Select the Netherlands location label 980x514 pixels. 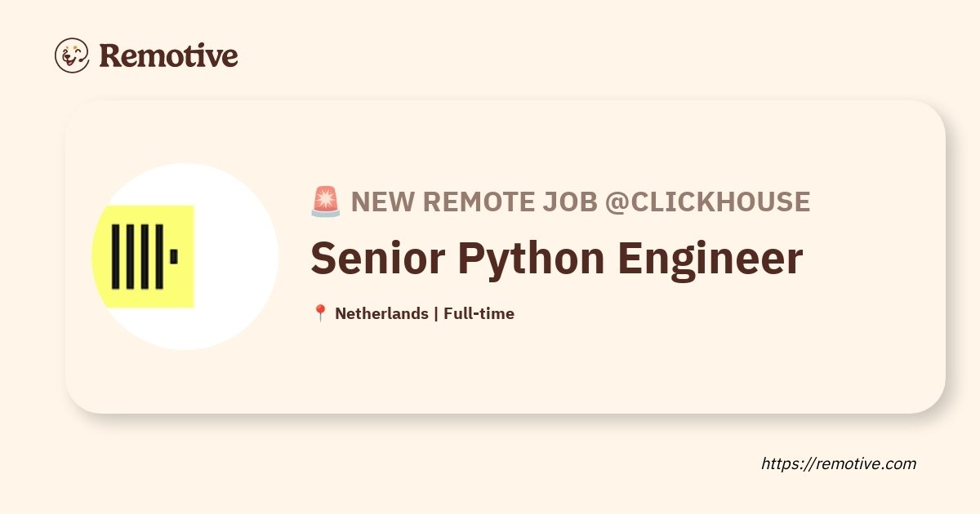[x=381, y=313]
